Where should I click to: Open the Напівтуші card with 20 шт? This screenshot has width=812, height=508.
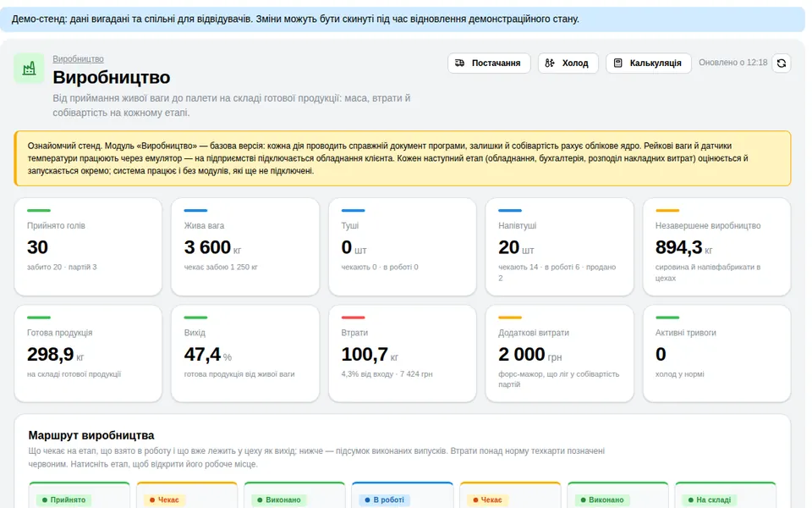point(559,246)
